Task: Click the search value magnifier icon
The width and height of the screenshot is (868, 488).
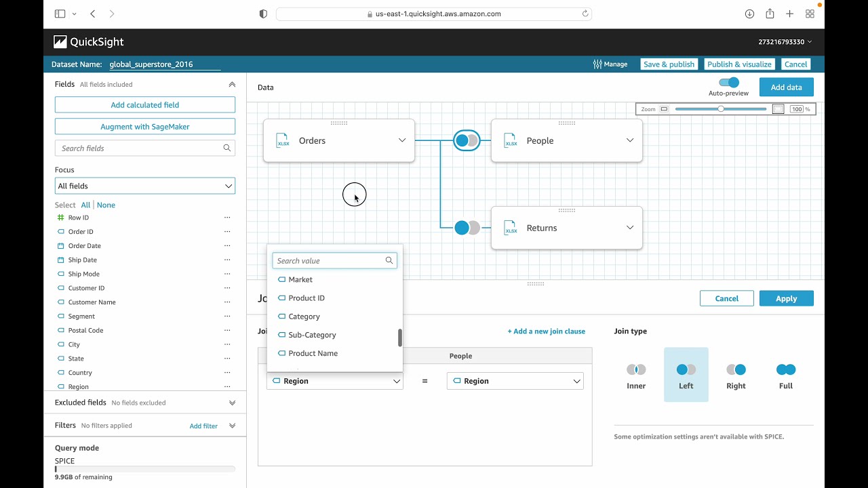Action: (x=389, y=260)
